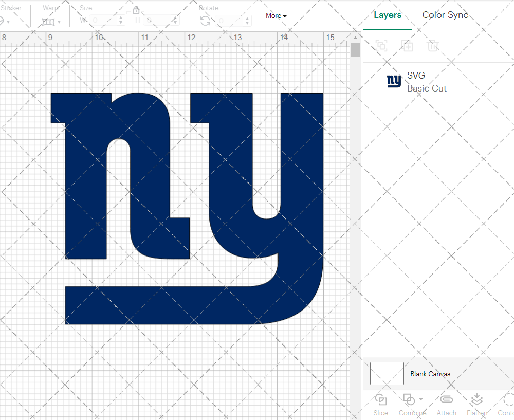
Task: Click the Delete layer trash icon
Action: 433,46
